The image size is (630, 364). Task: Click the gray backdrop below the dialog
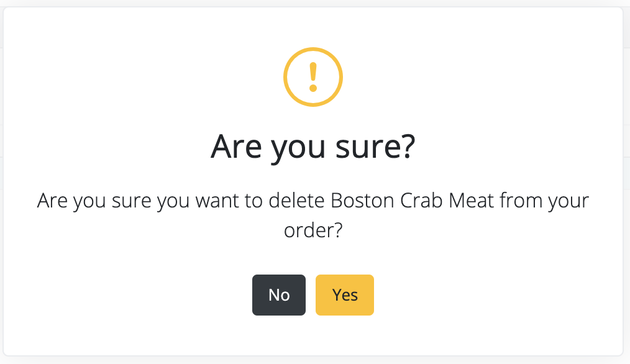point(315,360)
